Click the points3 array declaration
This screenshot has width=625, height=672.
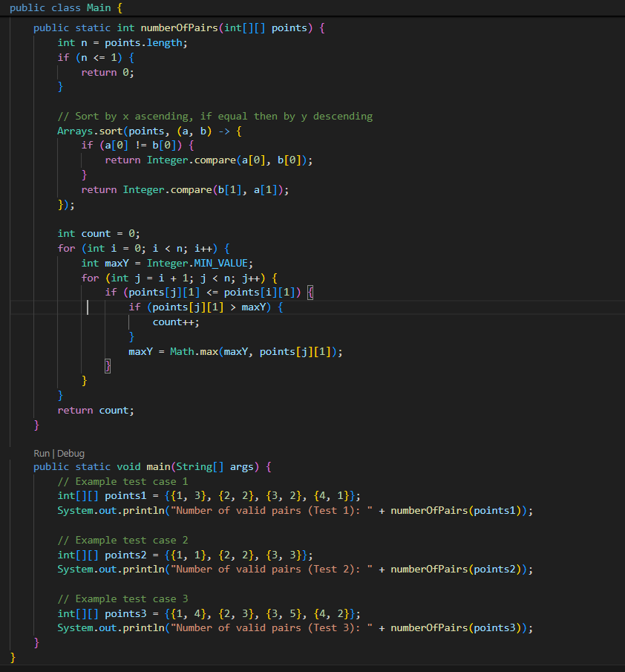tap(209, 614)
